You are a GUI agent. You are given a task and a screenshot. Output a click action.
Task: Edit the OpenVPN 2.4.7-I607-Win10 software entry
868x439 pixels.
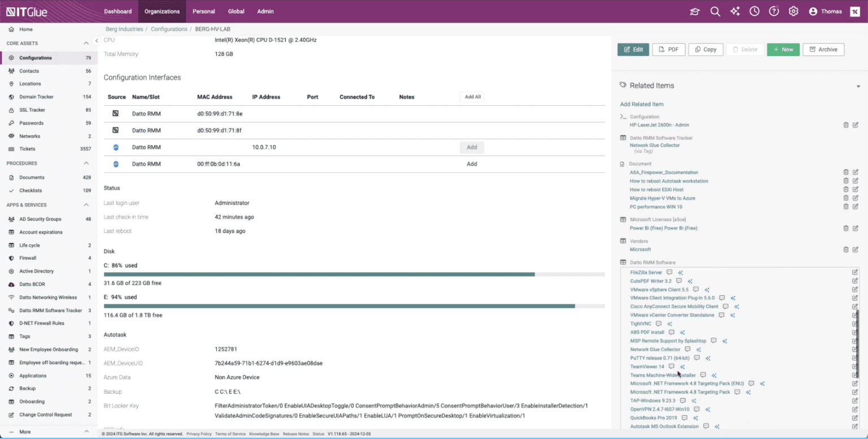855,410
